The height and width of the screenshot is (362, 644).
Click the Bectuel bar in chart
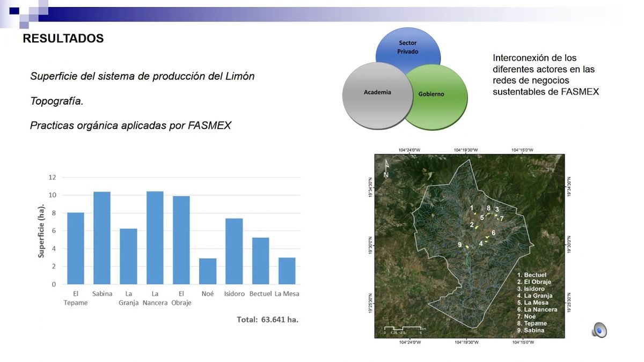[260, 261]
